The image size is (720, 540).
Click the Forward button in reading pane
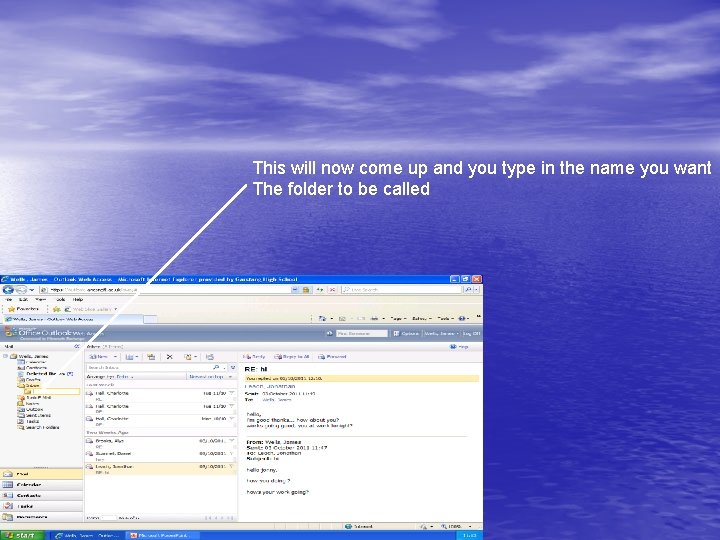[x=332, y=356]
